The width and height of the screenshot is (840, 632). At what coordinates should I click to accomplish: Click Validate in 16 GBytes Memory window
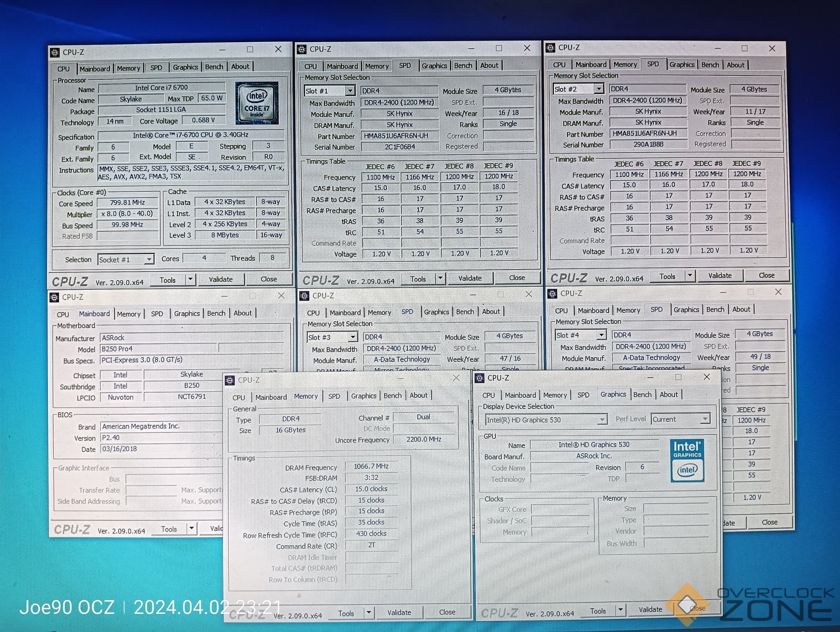coord(399,613)
